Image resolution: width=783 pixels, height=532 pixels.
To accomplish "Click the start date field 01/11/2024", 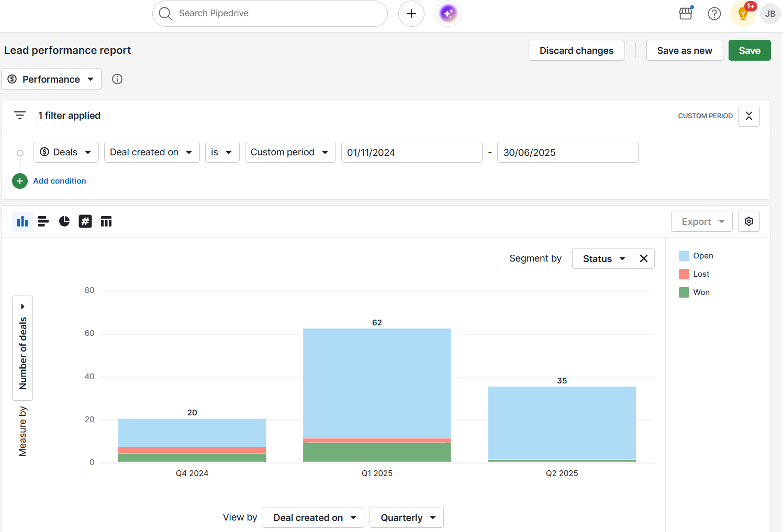I will click(x=411, y=152).
